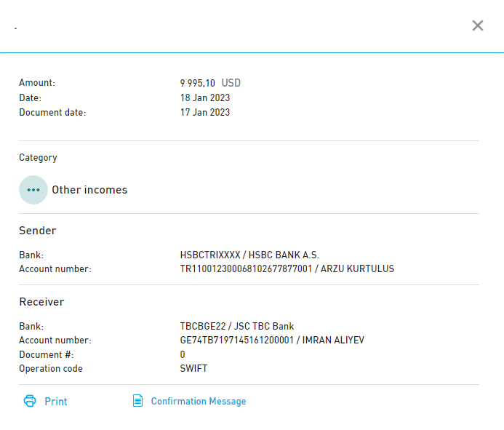Click receiver bank TBCBGE22 / JSC TBC Bank
Viewport: 504px width, 430px height.
click(237, 327)
